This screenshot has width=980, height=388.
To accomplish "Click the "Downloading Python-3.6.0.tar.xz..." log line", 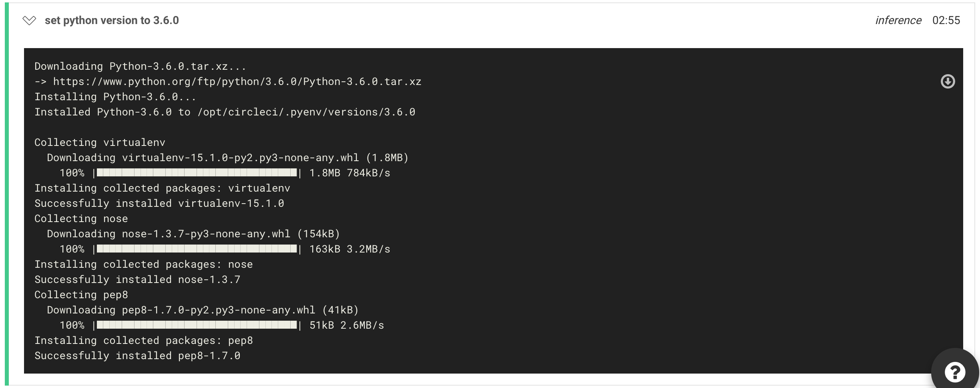I will point(140,67).
